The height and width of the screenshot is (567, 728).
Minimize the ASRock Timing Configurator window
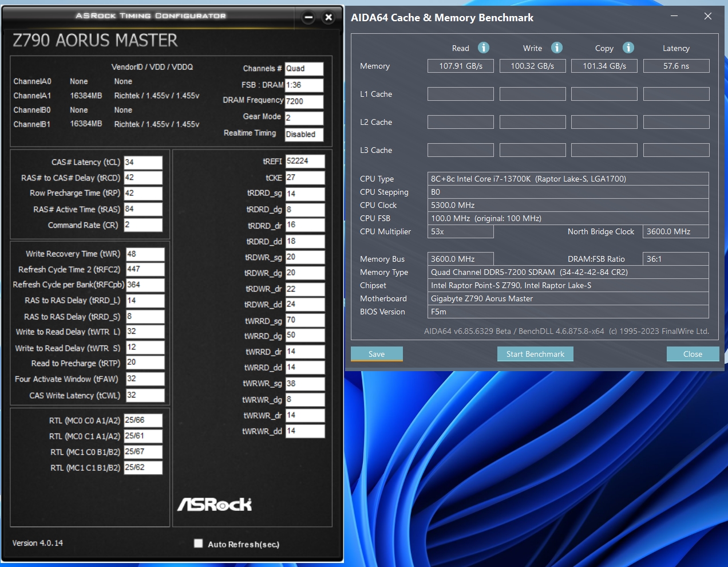(x=308, y=17)
